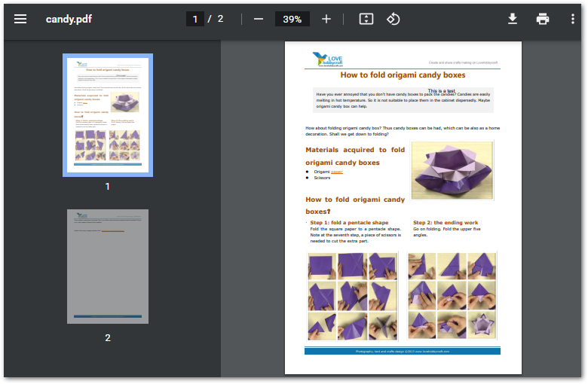Click the 'This is a test' annotation
This screenshot has height=384, width=588.
(441, 91)
